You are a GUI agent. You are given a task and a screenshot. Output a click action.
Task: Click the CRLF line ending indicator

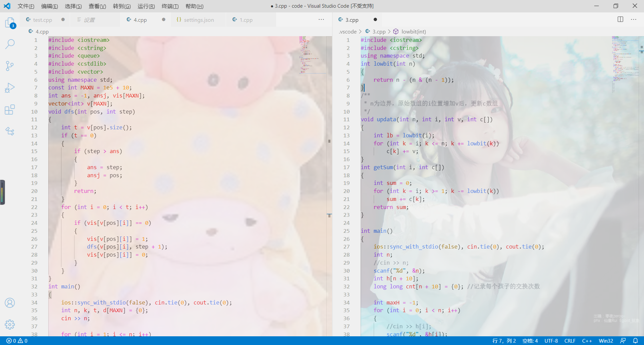click(570, 340)
